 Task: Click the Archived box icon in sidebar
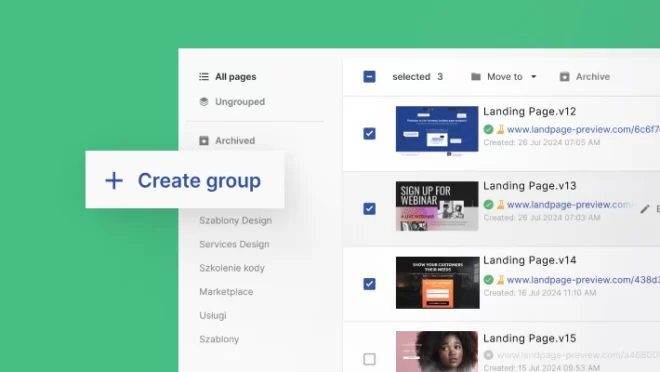click(204, 141)
